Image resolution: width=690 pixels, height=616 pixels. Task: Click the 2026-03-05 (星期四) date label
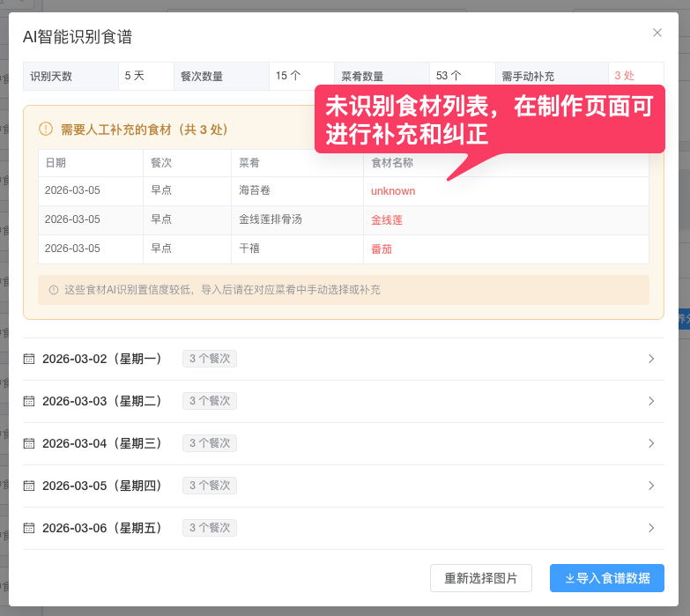coord(102,486)
